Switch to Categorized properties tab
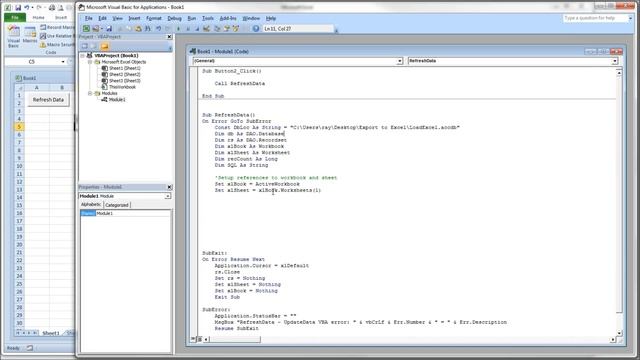Image resolution: width=640 pixels, height=360 pixels. pyautogui.click(x=117, y=205)
